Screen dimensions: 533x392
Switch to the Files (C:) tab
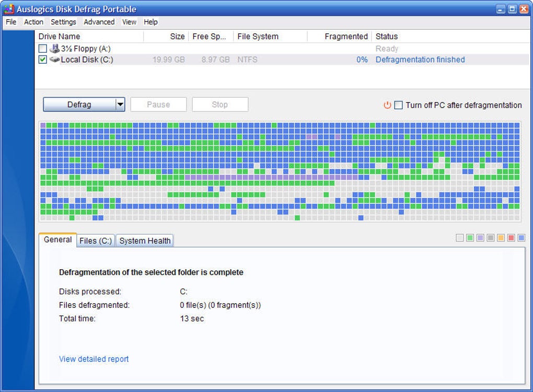(96, 241)
